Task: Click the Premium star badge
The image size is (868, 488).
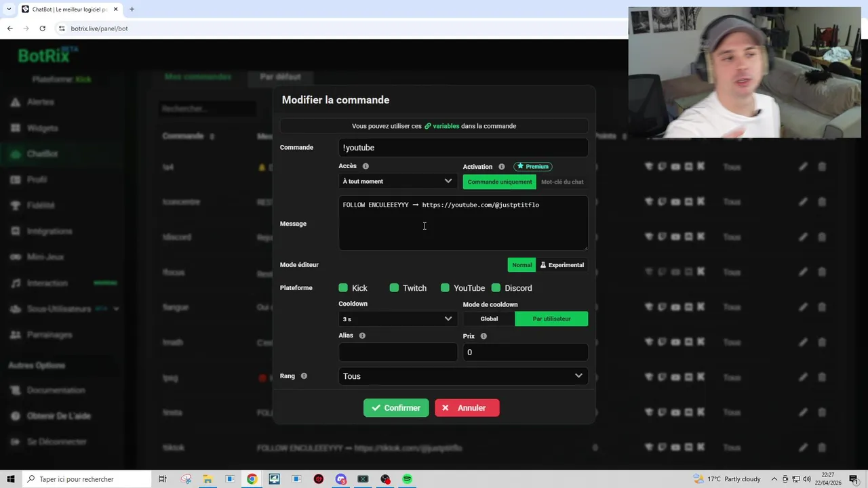Action: tap(533, 167)
